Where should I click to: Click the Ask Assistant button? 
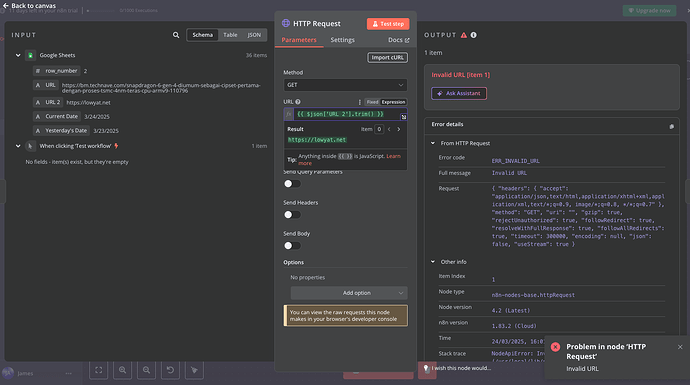coord(459,93)
